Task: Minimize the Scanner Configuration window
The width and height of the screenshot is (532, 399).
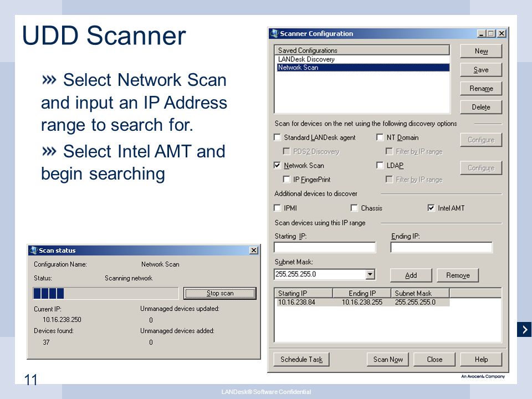Action: [482, 33]
